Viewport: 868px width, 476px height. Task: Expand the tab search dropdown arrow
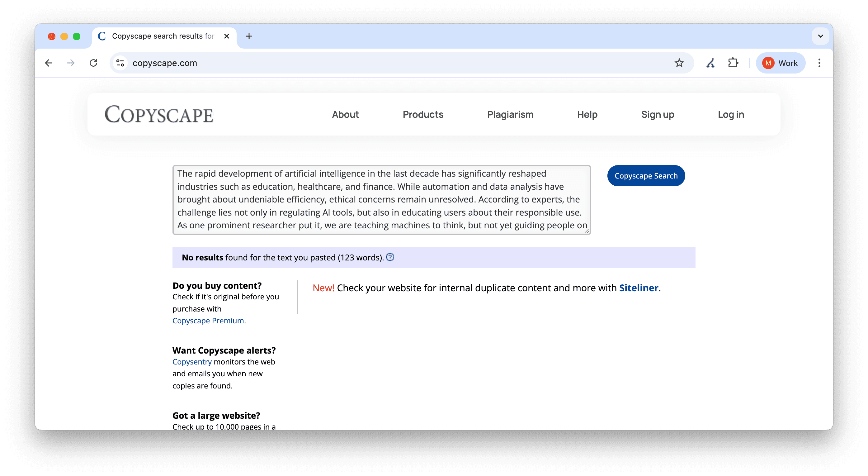click(x=820, y=36)
